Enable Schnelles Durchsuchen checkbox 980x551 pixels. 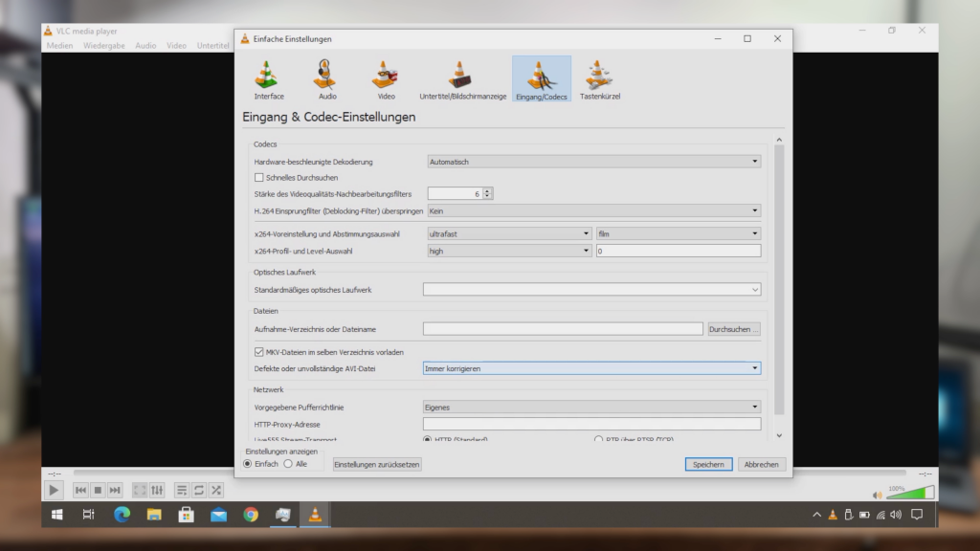[259, 178]
